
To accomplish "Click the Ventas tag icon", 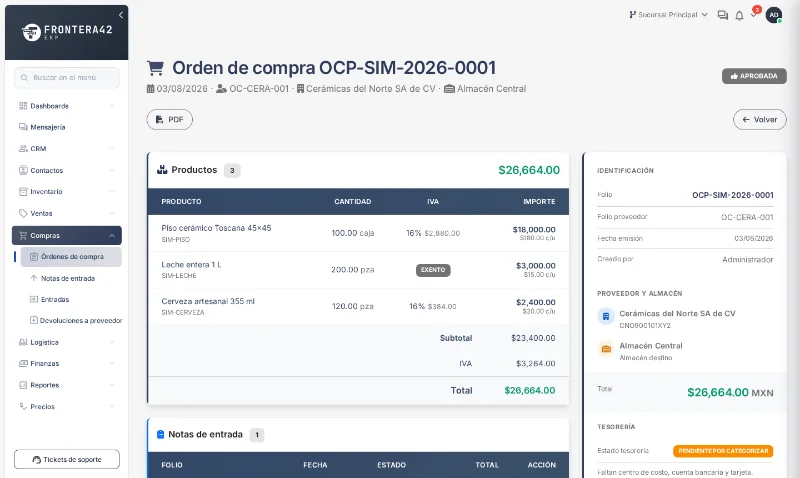I will pyautogui.click(x=23, y=213).
